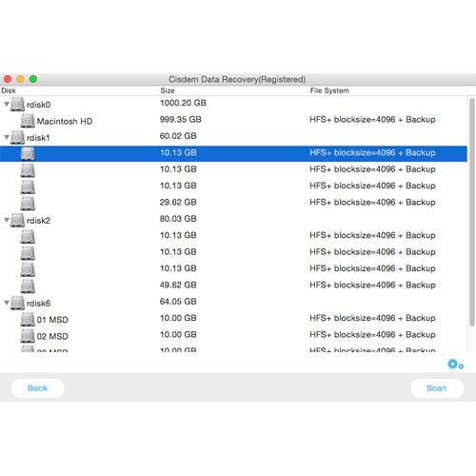Click the green zoom button in title bar
Viewport: 476px width, 476px height.
[33, 79]
